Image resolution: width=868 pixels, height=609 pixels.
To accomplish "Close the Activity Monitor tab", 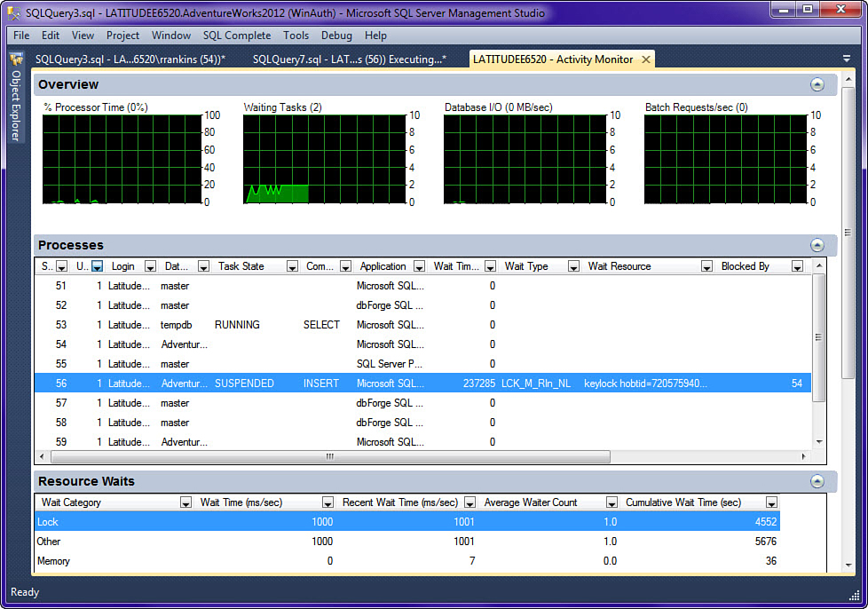I will click(x=646, y=59).
